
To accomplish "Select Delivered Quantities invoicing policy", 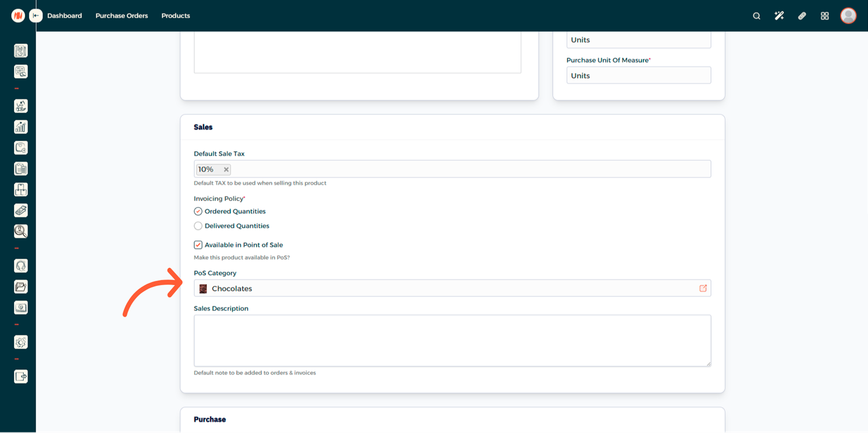I will 198,226.
